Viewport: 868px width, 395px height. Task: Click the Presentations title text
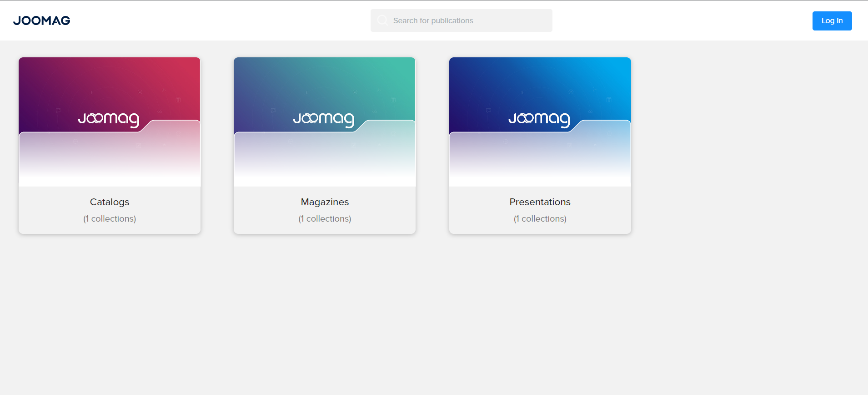click(540, 202)
